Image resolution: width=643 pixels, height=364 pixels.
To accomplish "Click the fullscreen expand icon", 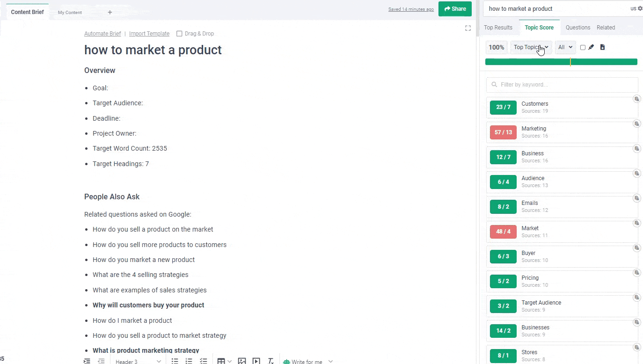I will [x=468, y=29].
